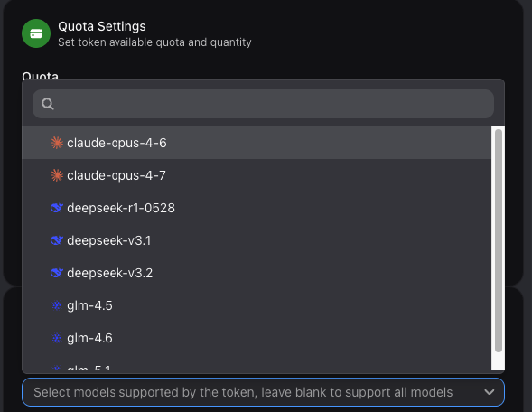Pick deepseek-r1-0528 in the dropdown list
This screenshot has width=532, height=412.
pyautogui.click(x=257, y=208)
